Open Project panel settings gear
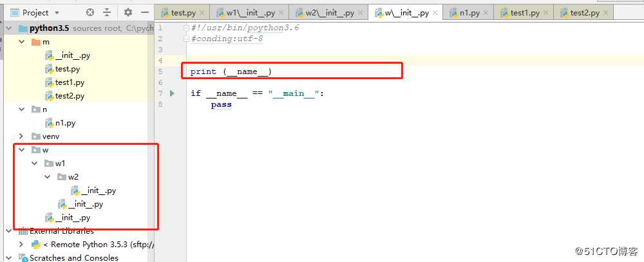 point(128,13)
